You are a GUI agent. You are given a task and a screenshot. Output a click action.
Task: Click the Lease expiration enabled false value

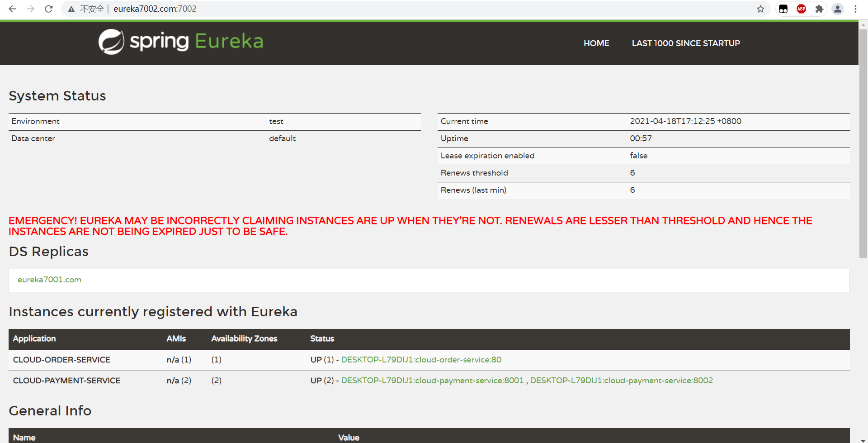[638, 156]
